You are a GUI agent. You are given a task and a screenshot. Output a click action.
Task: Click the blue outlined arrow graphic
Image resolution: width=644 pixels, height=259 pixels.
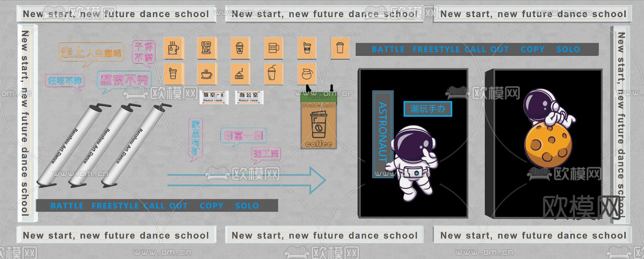point(247,180)
